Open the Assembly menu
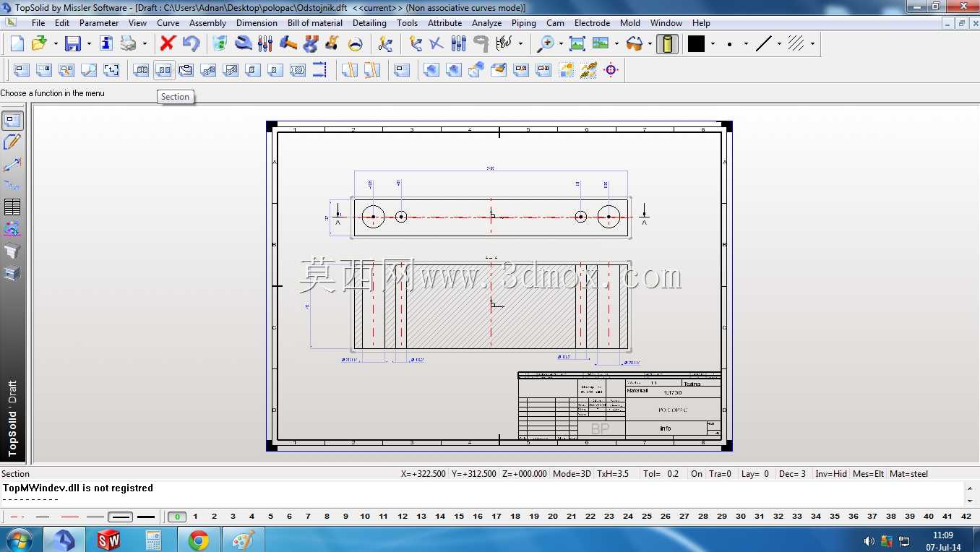This screenshot has width=980, height=552. point(207,23)
